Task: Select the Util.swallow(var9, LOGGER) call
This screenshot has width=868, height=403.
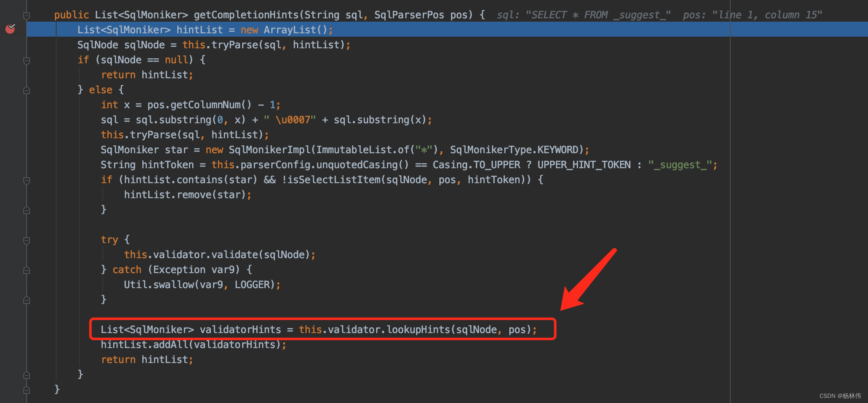Action: click(202, 284)
